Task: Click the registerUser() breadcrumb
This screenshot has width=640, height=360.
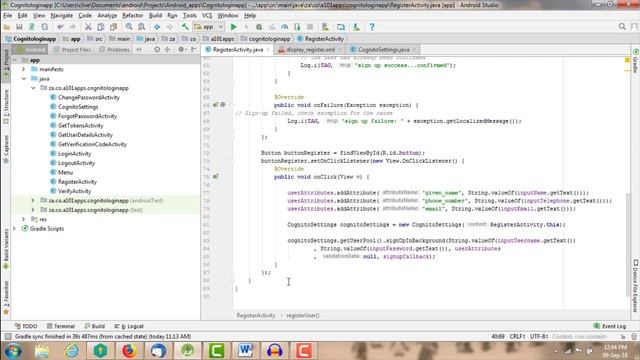Action: click(x=303, y=316)
